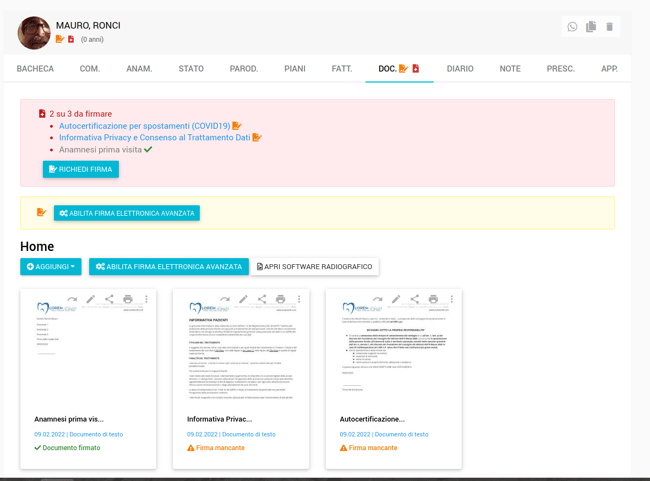Viewport: 650px width, 481px height.
Task: Print the Autocertificazione document
Action: [433, 299]
